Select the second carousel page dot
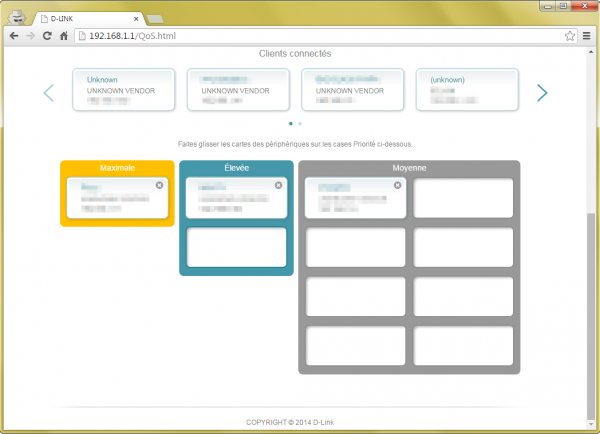 pos(300,123)
